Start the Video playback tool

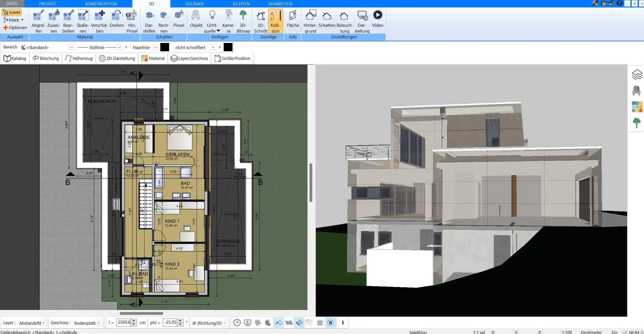[378, 19]
